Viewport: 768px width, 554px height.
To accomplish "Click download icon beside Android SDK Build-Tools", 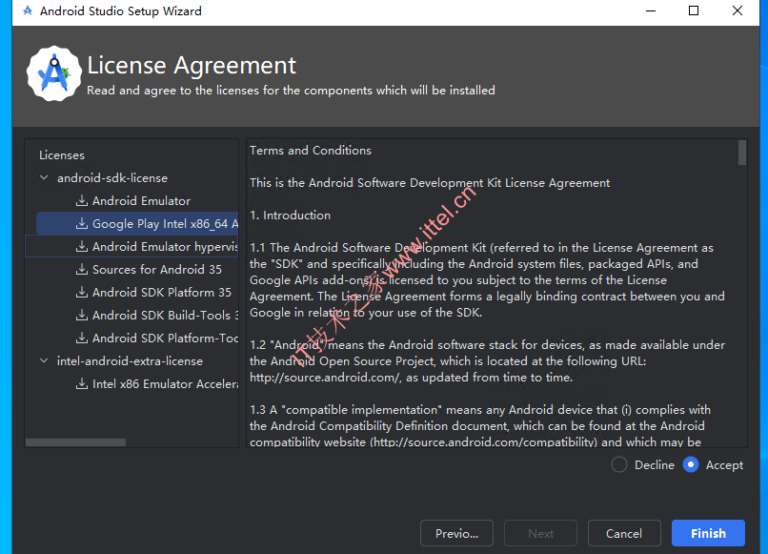I will click(82, 316).
